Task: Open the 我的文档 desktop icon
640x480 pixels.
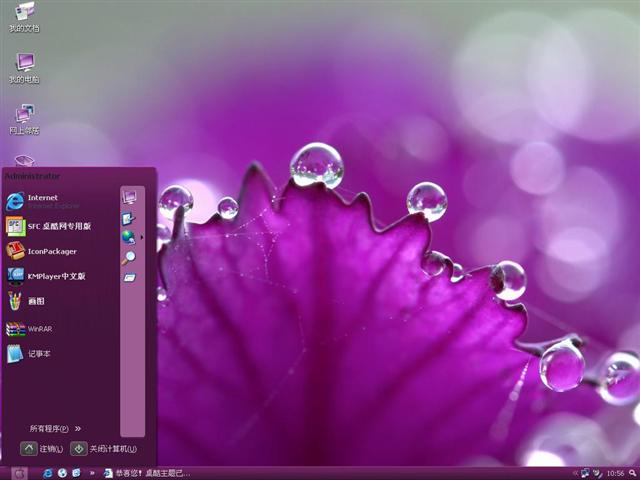Action: tap(24, 17)
